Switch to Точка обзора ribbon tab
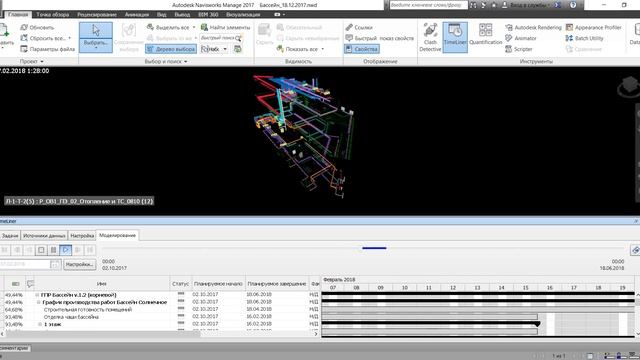Image resolution: width=640 pixels, height=360 pixels. coord(53,14)
